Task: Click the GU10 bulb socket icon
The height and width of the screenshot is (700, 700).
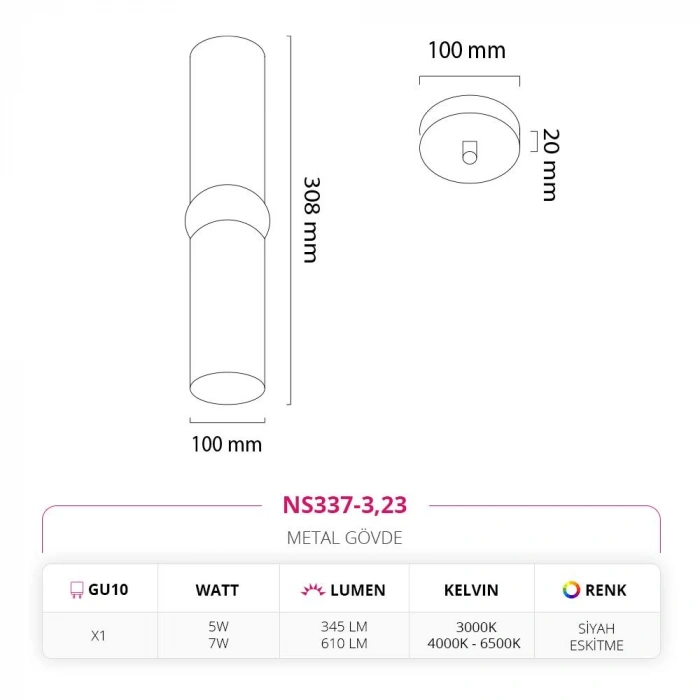Action: click(x=75, y=590)
